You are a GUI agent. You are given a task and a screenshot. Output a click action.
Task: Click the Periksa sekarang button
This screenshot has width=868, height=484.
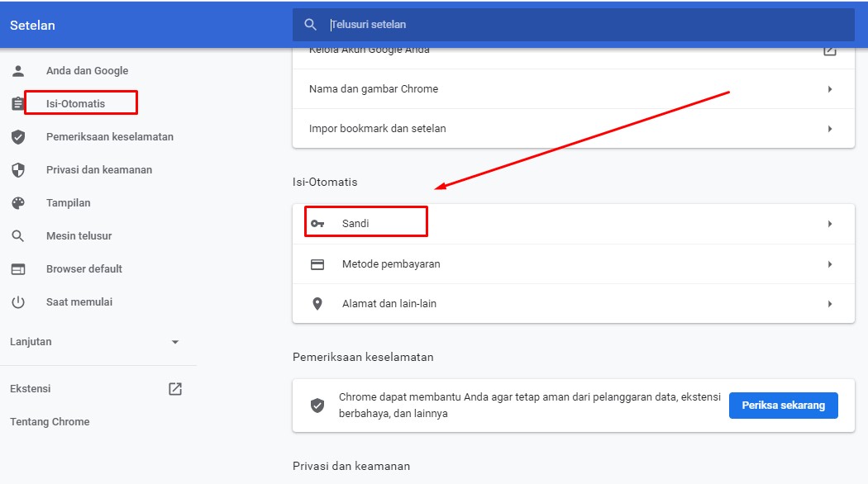tap(784, 406)
